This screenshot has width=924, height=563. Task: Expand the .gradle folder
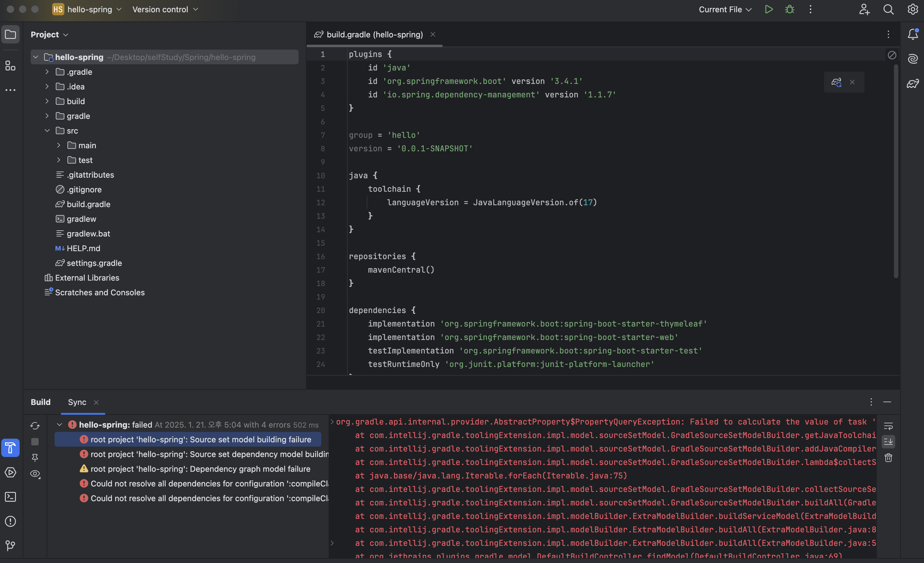pos(47,72)
